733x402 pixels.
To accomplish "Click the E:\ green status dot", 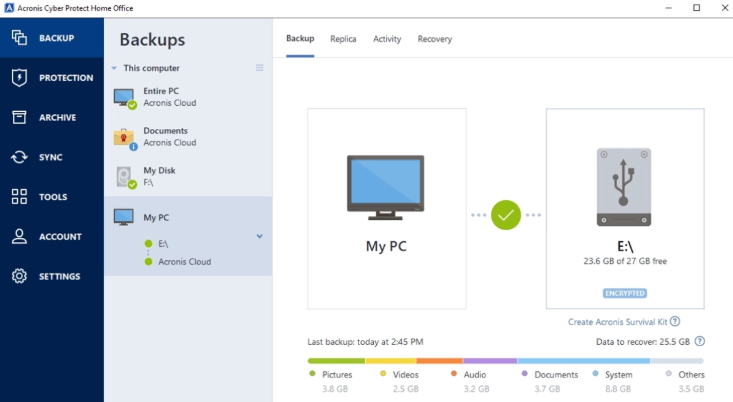I will [x=149, y=244].
